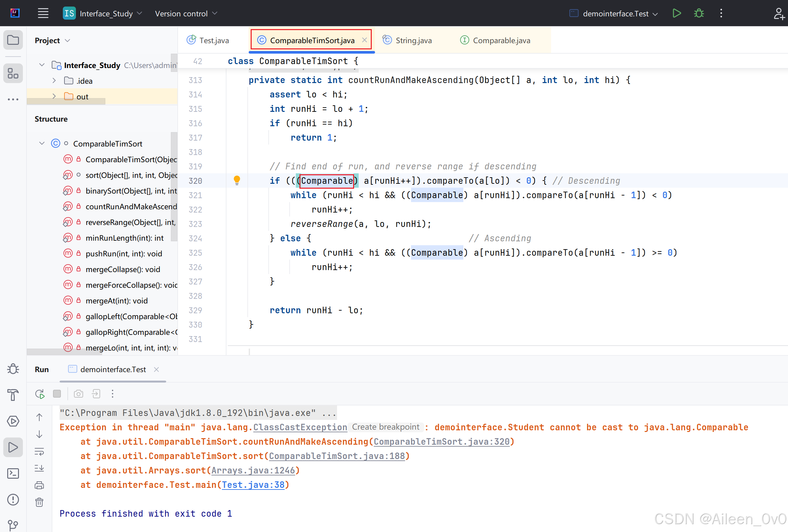Viewport: 788px width, 532px height.
Task: Switch to the Test.java tab
Action: pyautogui.click(x=208, y=40)
